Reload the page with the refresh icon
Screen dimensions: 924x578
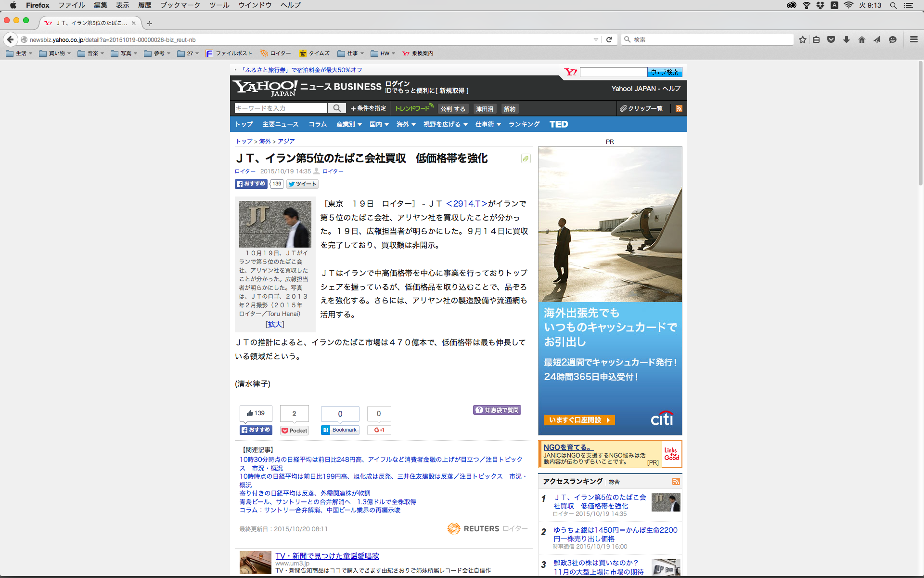(x=609, y=39)
